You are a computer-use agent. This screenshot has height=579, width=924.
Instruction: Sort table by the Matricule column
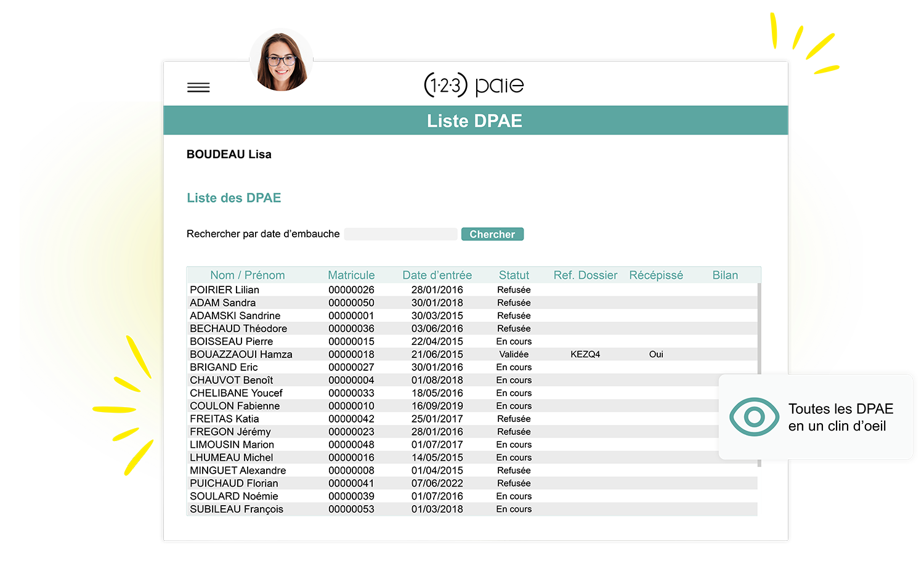pyautogui.click(x=351, y=275)
